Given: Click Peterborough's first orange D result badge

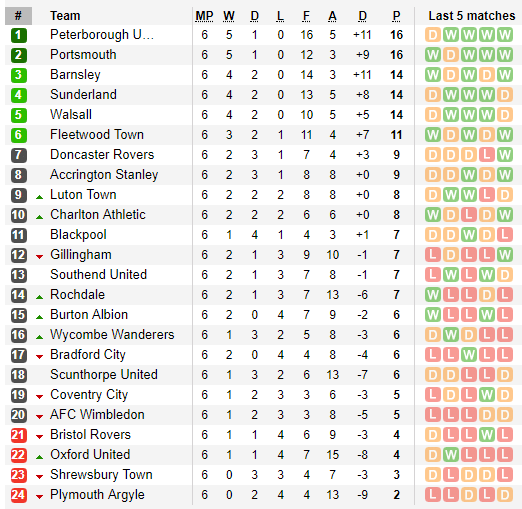Looking at the screenshot, I should coord(433,35).
